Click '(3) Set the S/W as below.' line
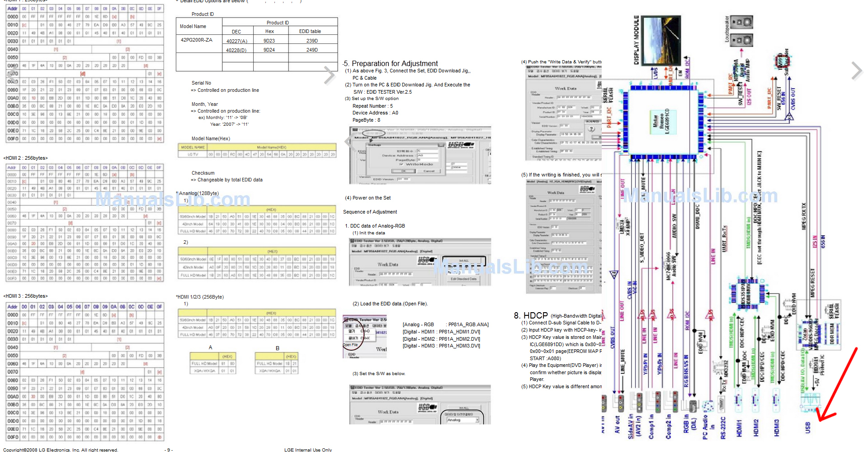 click(x=379, y=373)
